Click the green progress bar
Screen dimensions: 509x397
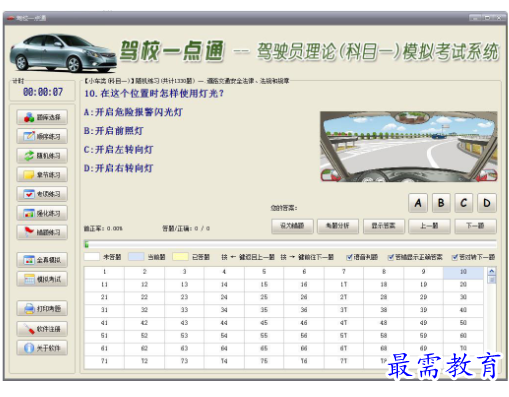tap(290, 244)
